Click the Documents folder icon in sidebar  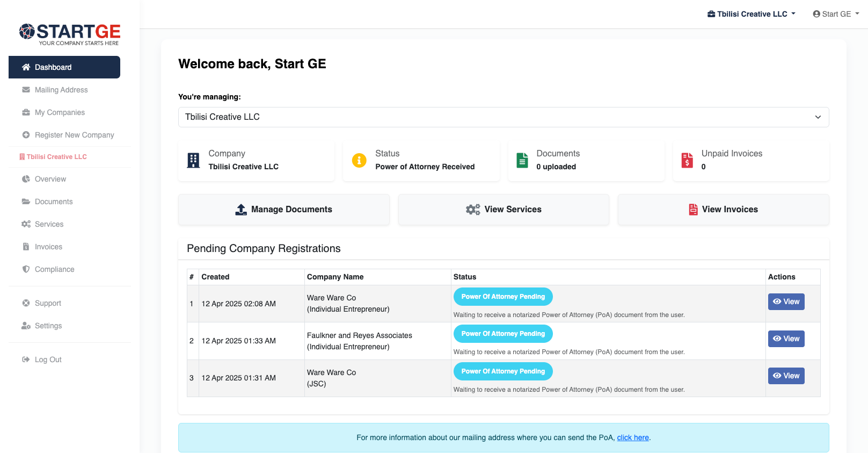pos(26,202)
